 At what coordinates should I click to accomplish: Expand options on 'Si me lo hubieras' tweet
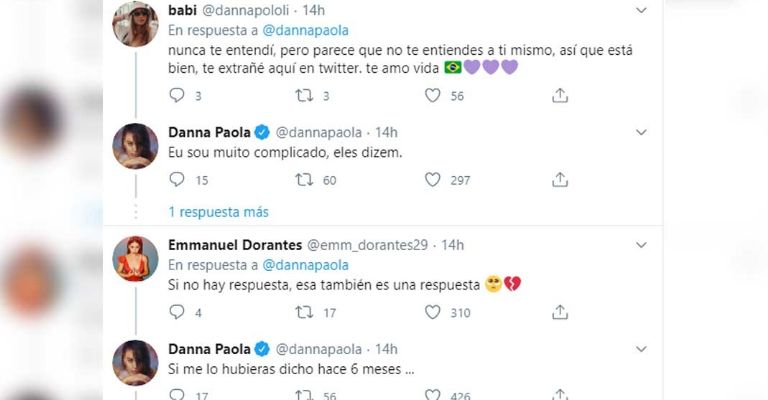[640, 349]
